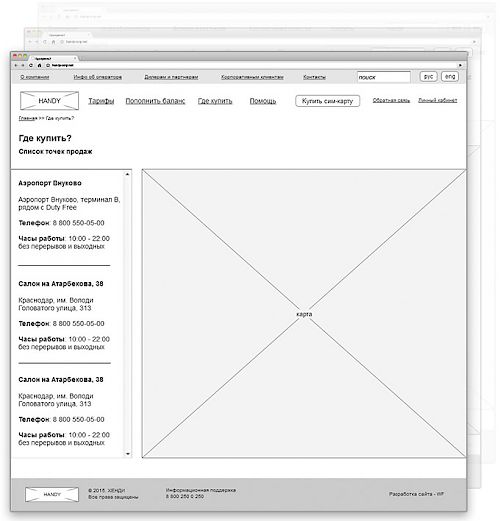Screen dimensions: 500x521
Task: Click the browser forward arrow
Action: (23, 65)
